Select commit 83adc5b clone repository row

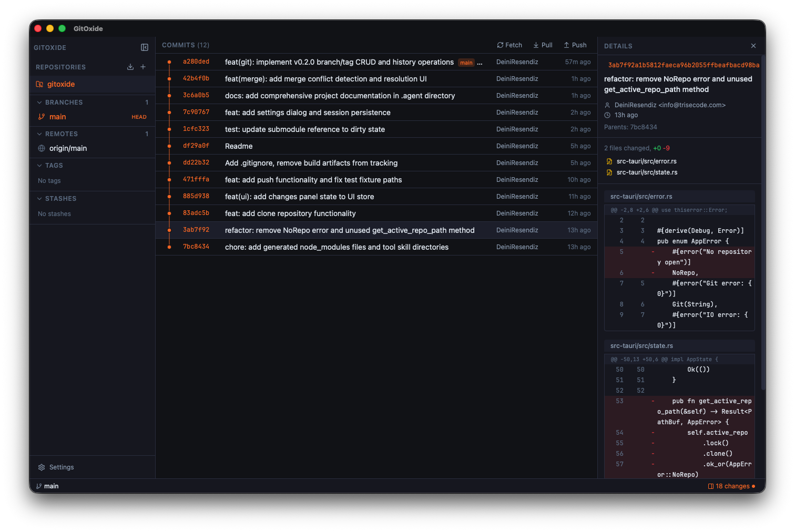(376, 213)
